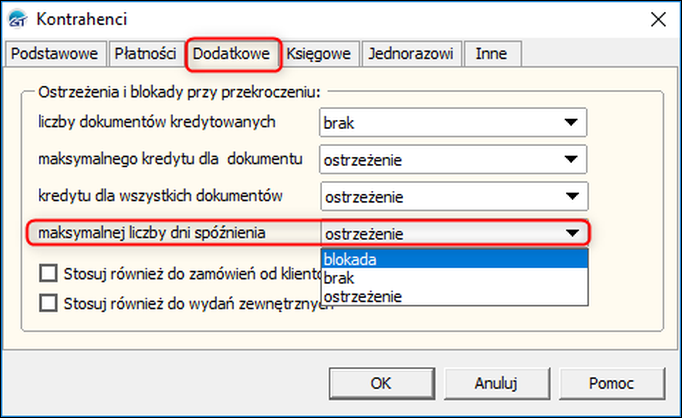The height and width of the screenshot is (418, 682).
Task: Expand the liczby dokumentów kredytowanych dropdown
Action: click(453, 123)
